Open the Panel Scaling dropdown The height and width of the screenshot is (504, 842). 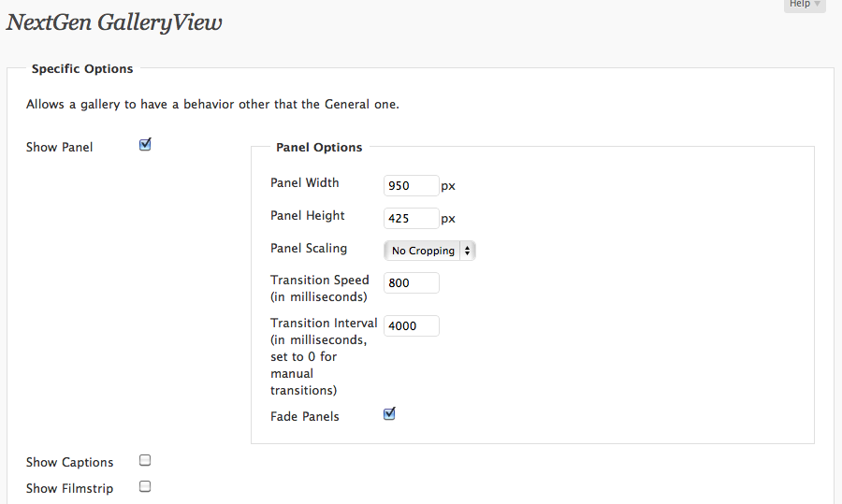click(x=429, y=251)
